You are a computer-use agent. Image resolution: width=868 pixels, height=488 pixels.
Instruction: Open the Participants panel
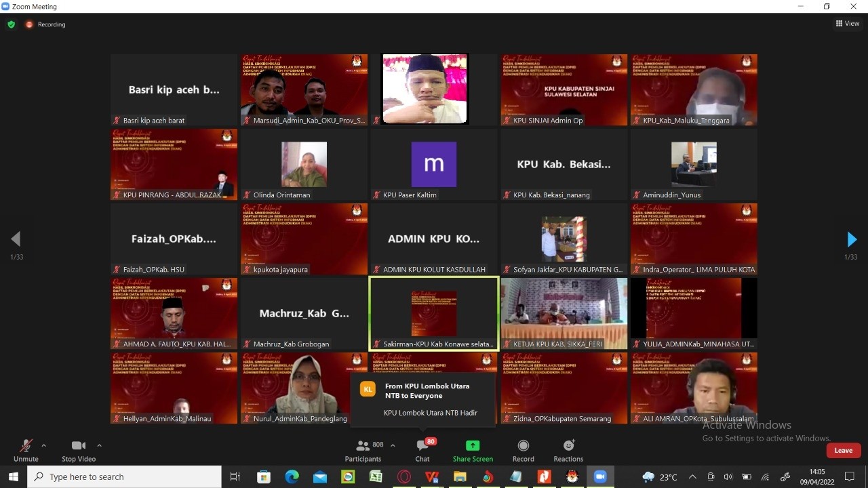click(x=363, y=450)
